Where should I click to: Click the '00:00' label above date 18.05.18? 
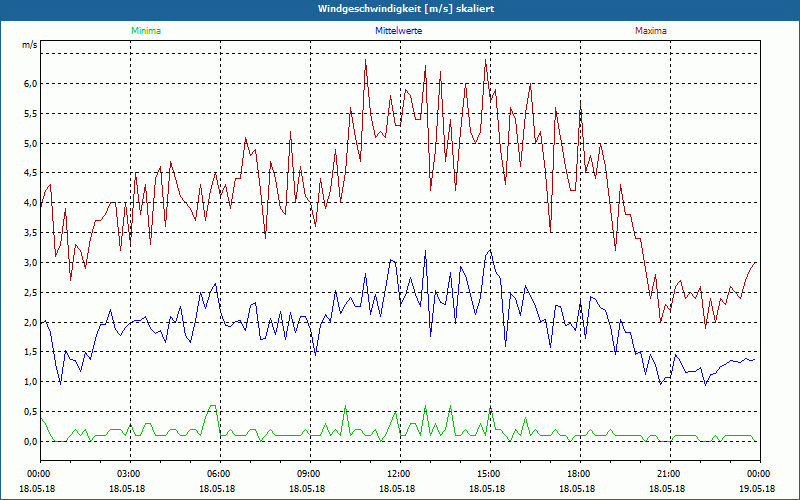39,474
